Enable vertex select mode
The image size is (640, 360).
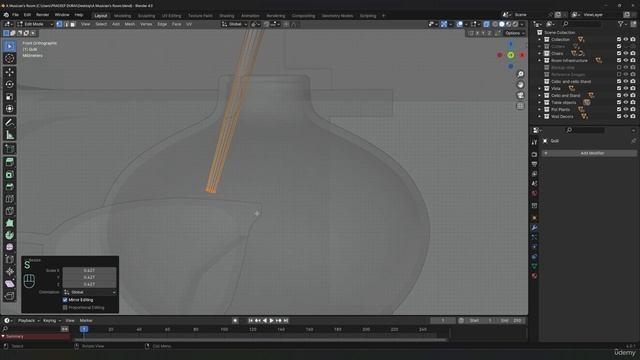coord(59,24)
